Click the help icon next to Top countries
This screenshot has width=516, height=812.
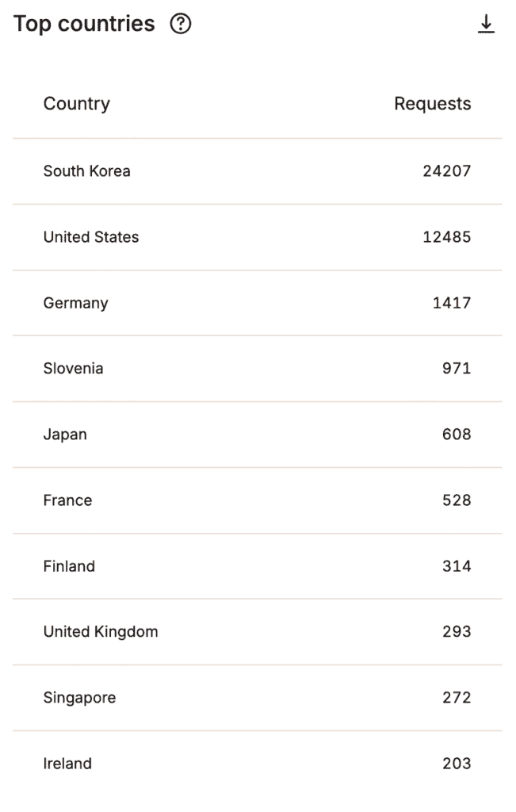click(181, 24)
